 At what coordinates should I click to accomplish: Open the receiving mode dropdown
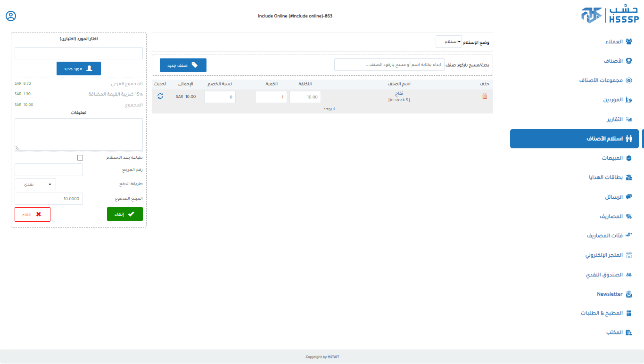pyautogui.click(x=449, y=42)
